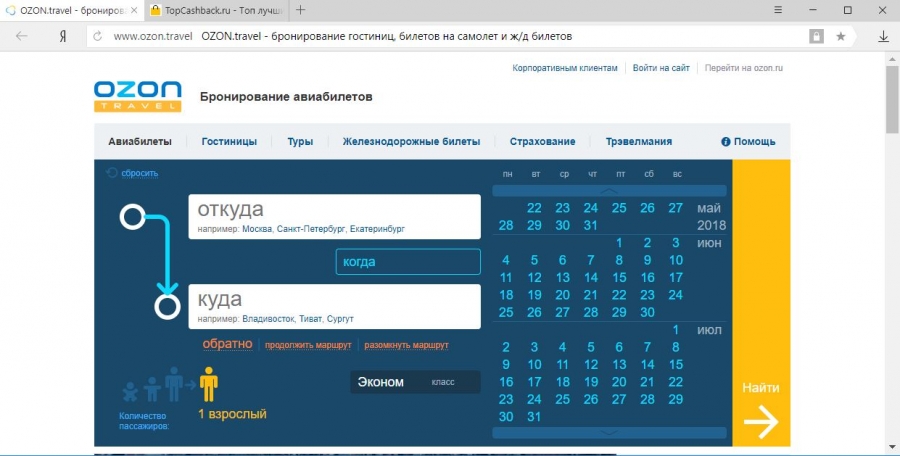Click the когда date field
Screen dimensions: 900x456
pyautogui.click(x=408, y=261)
